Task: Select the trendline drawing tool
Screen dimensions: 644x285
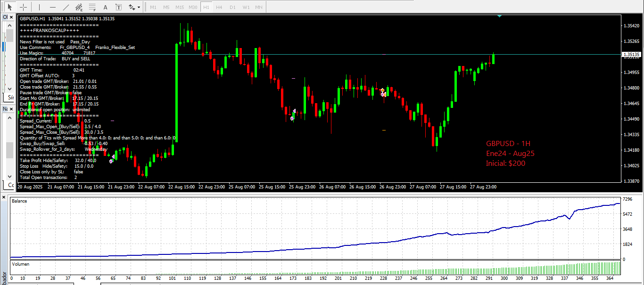Action: (x=66, y=7)
